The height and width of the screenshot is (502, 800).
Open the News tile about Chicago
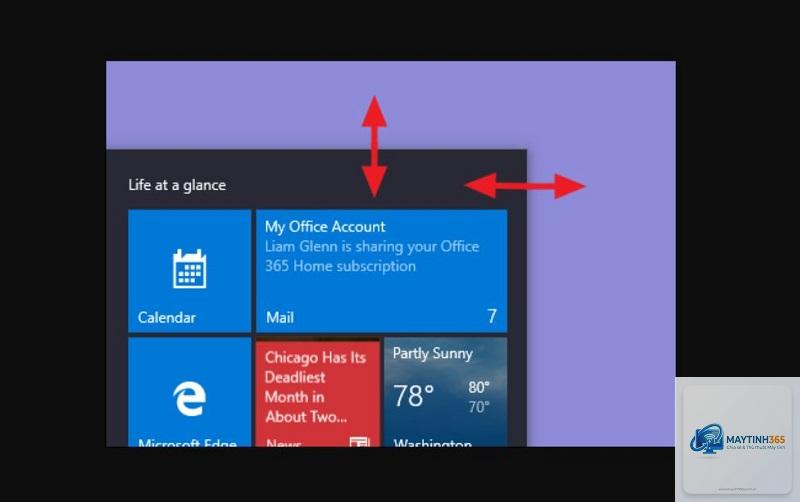click(318, 392)
